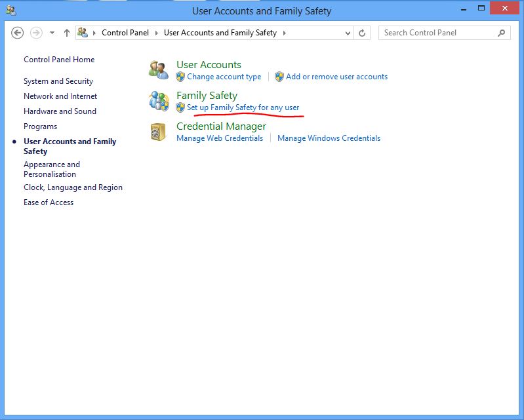Open Set up Family Safety for any user
Screen dimensions: 524x420
click(243, 107)
